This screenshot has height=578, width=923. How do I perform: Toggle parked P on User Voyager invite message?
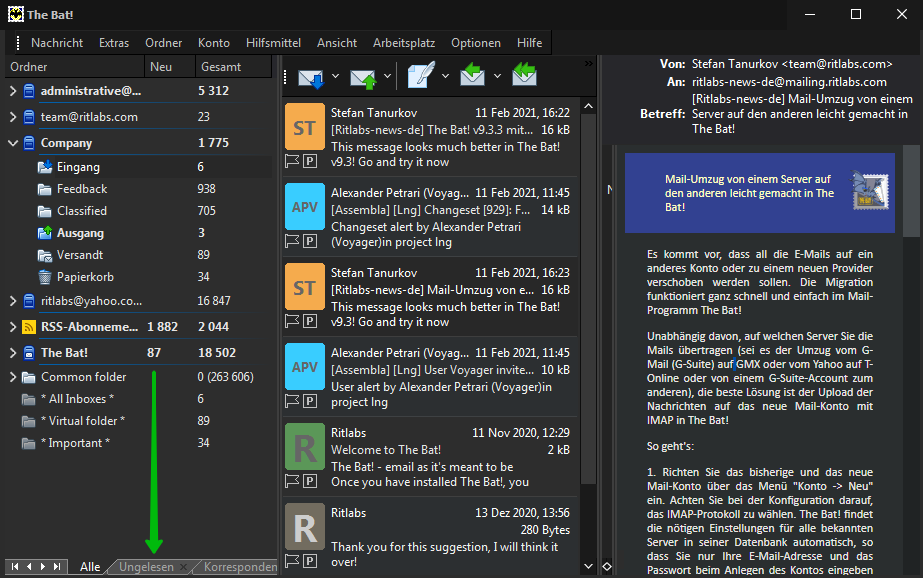click(x=310, y=401)
